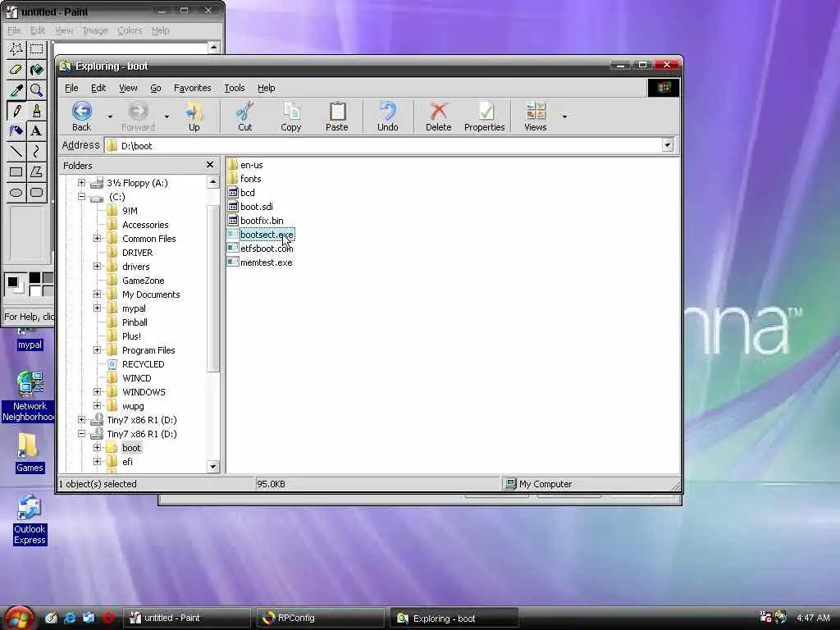Select the Free-Form Select tool in Paint
The height and width of the screenshot is (630, 840).
pyautogui.click(x=16, y=49)
